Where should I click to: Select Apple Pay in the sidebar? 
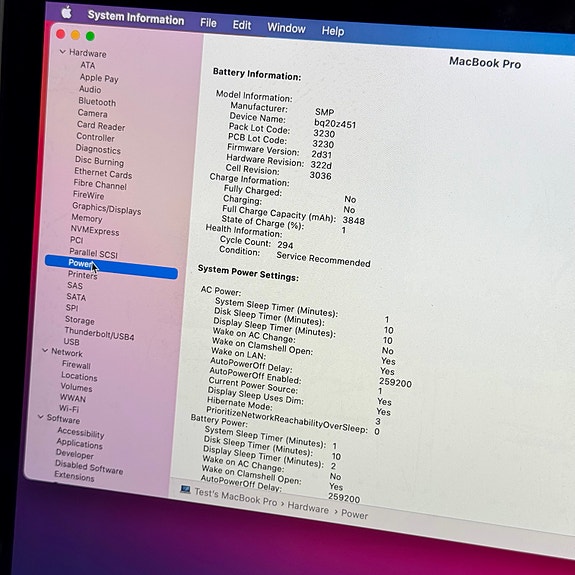pyautogui.click(x=99, y=78)
